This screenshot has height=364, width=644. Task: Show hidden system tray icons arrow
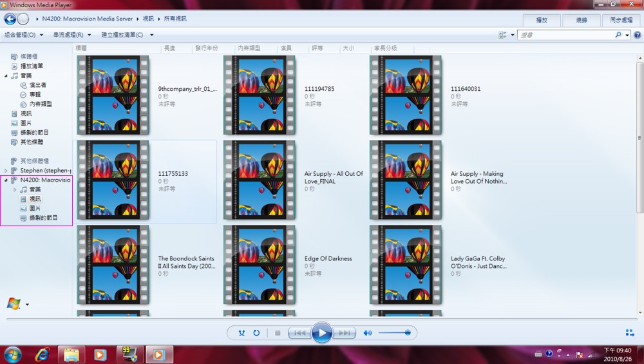click(x=569, y=354)
